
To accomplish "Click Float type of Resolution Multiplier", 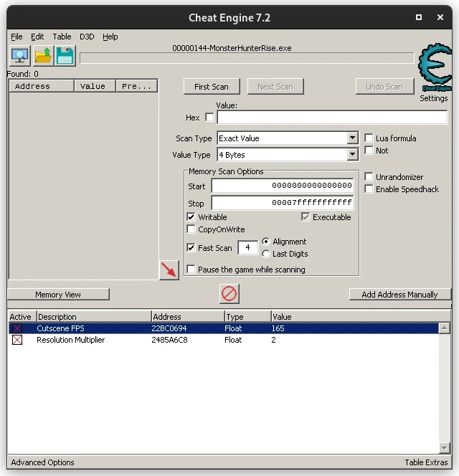I will [x=233, y=340].
